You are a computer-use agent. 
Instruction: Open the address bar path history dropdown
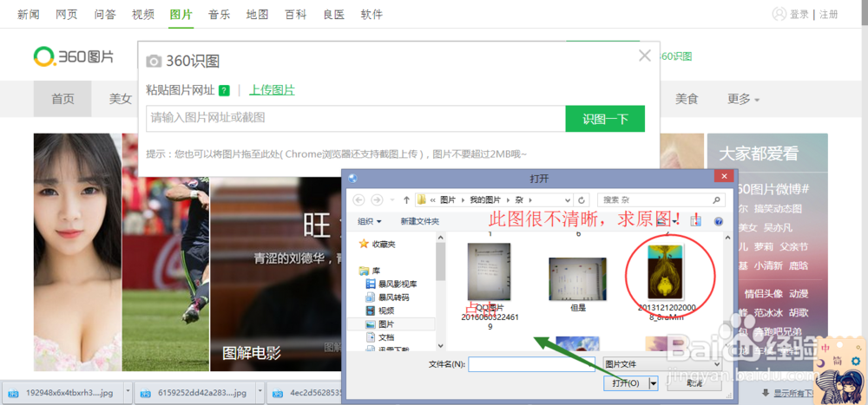(x=568, y=199)
